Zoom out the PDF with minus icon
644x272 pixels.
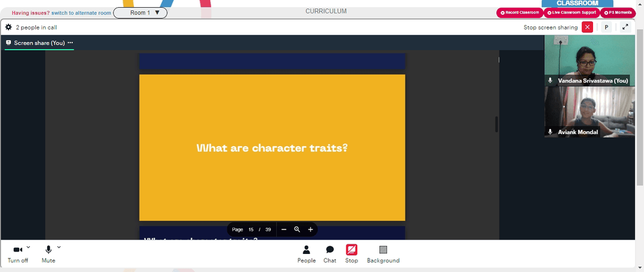click(x=284, y=229)
